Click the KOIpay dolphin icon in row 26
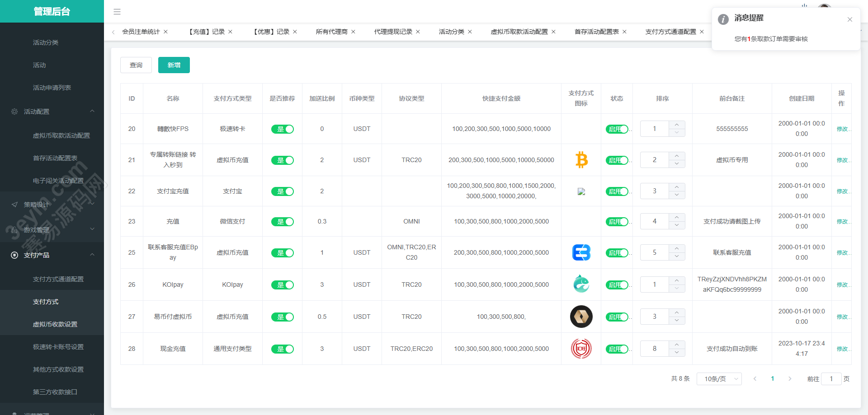The height and width of the screenshot is (415, 868). (581, 284)
